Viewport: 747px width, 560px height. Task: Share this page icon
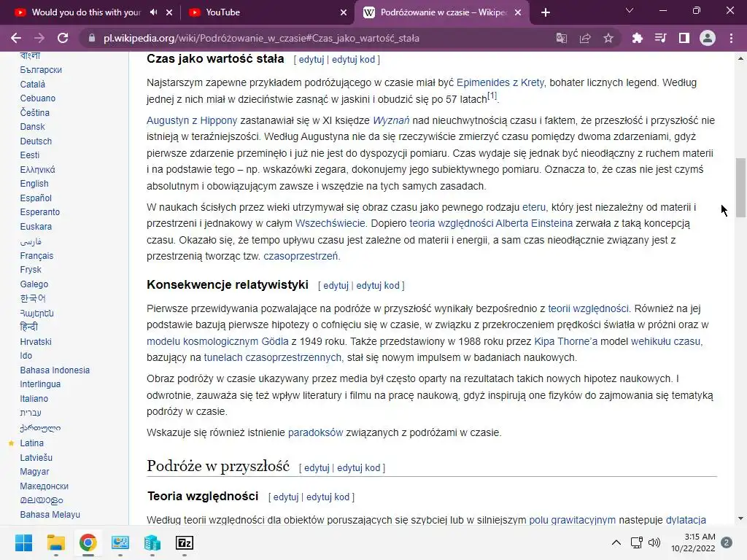point(585,38)
